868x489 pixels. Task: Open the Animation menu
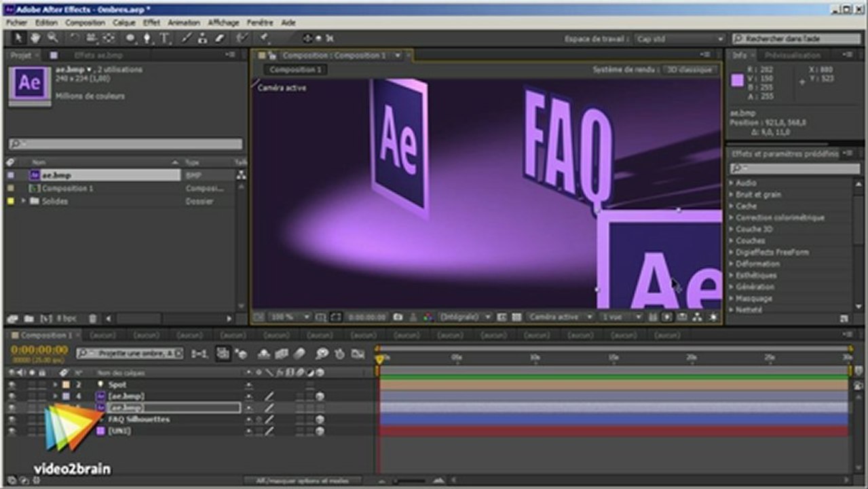pyautogui.click(x=183, y=22)
